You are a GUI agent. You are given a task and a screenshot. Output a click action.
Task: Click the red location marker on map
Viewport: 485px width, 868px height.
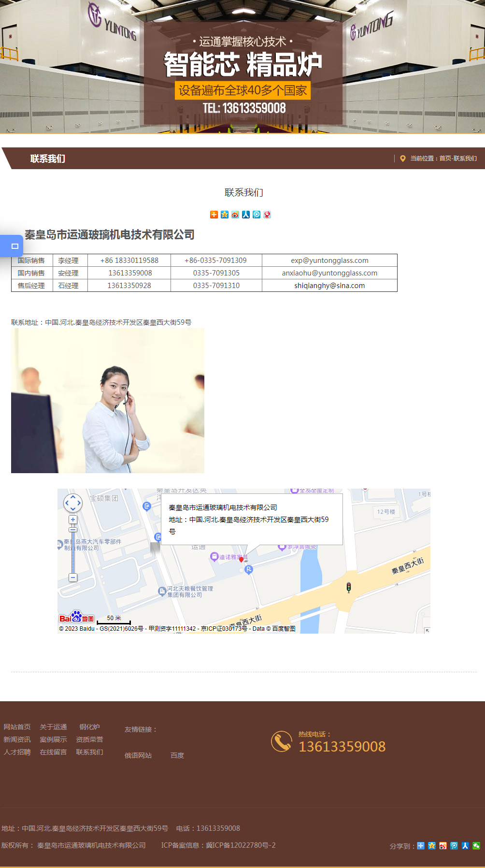(x=242, y=559)
